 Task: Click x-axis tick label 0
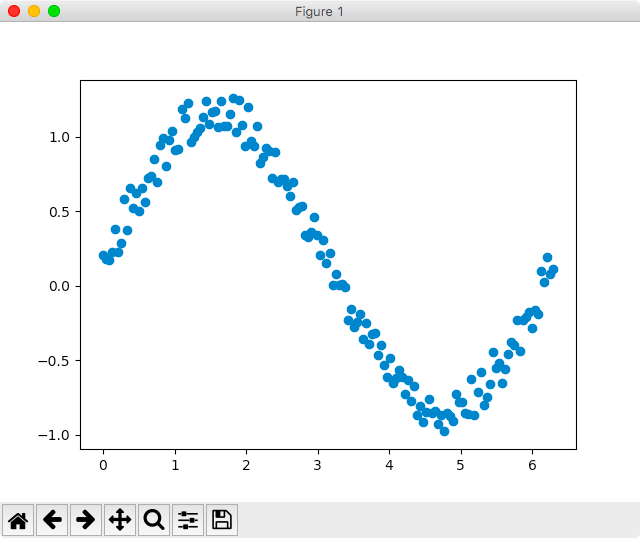(x=103, y=465)
